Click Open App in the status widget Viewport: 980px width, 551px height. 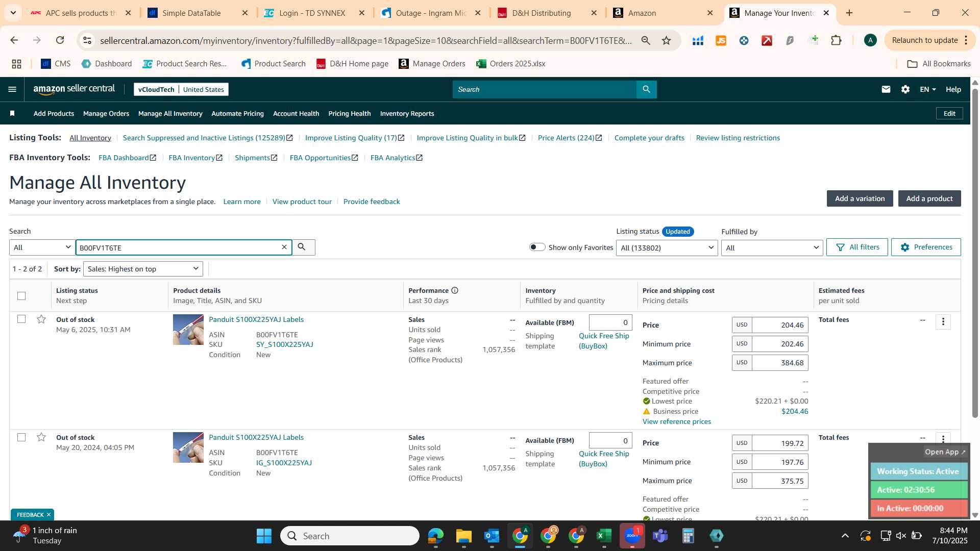click(945, 452)
